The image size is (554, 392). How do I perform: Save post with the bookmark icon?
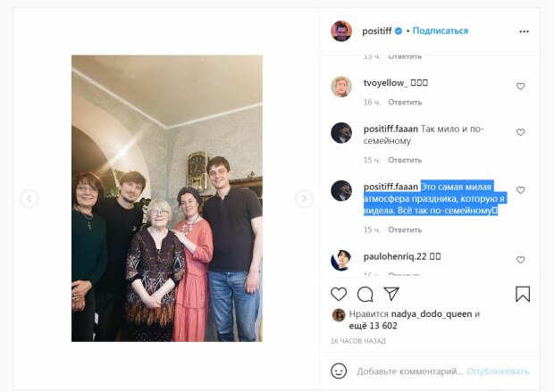pos(523,294)
